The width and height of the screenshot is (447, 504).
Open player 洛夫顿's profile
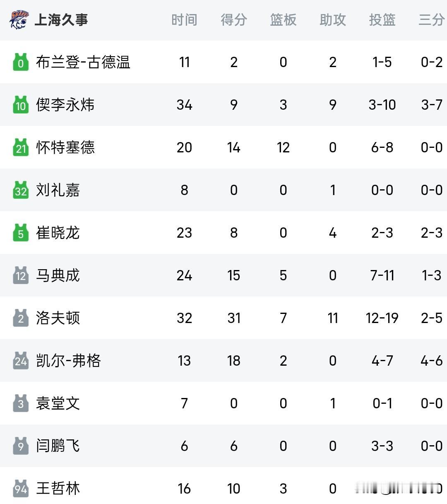[58, 318]
